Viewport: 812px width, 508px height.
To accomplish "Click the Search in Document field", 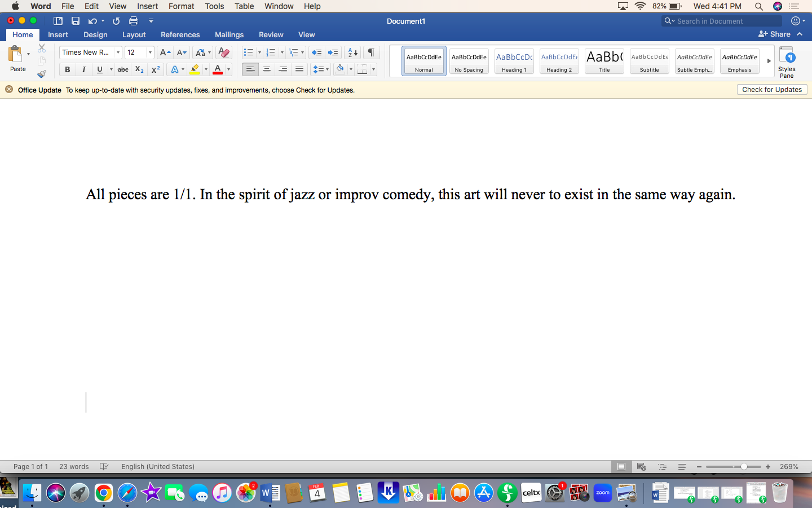I will [722, 21].
